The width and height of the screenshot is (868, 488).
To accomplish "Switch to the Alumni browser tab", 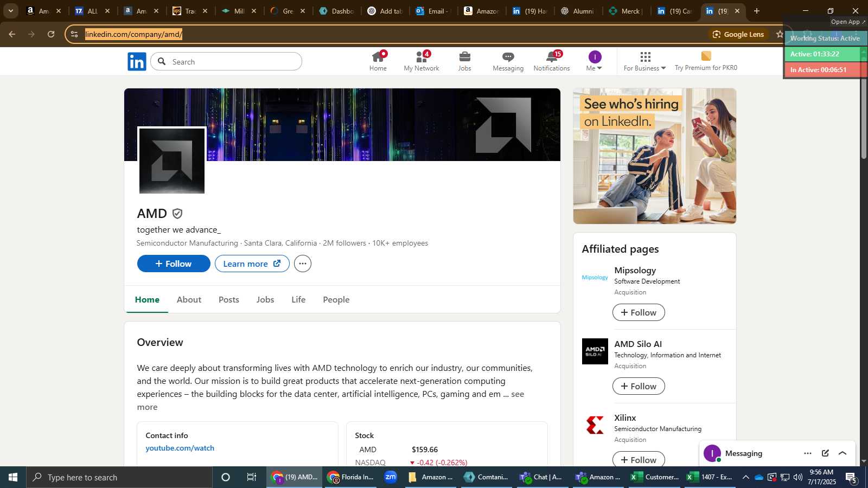I will tap(578, 11).
